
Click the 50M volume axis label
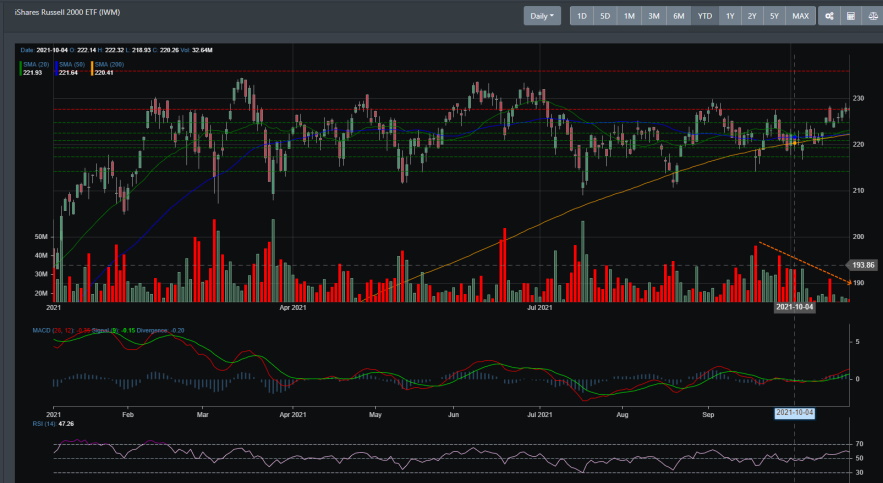(x=41, y=237)
